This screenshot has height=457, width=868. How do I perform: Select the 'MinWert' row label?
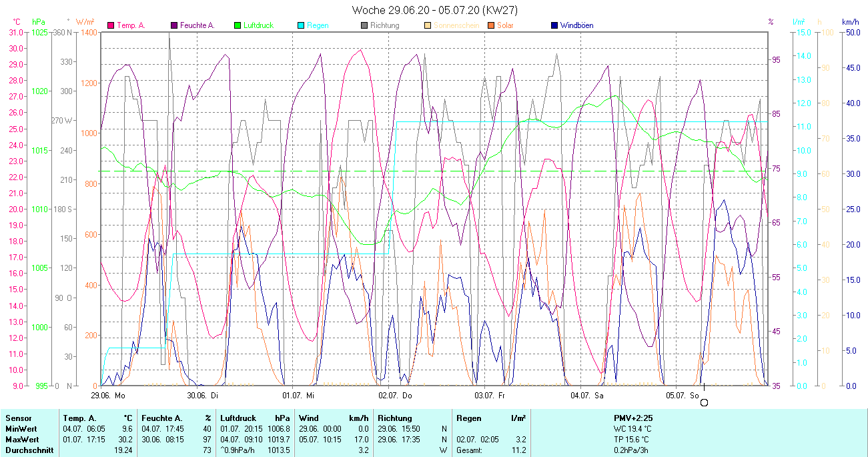point(21,428)
